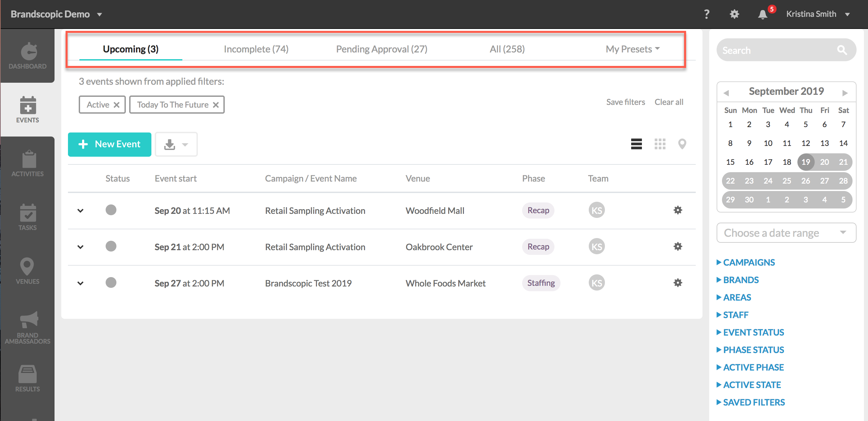Click the Staffing phase badge

(x=541, y=283)
